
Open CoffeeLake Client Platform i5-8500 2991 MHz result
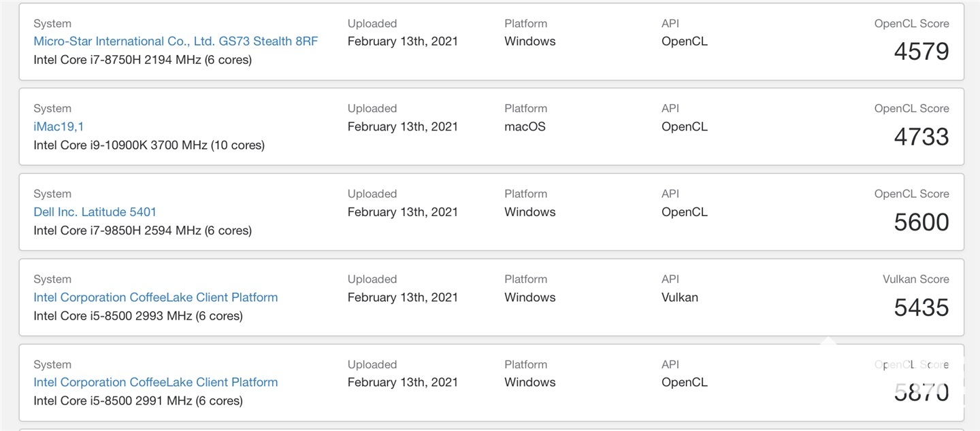point(156,383)
